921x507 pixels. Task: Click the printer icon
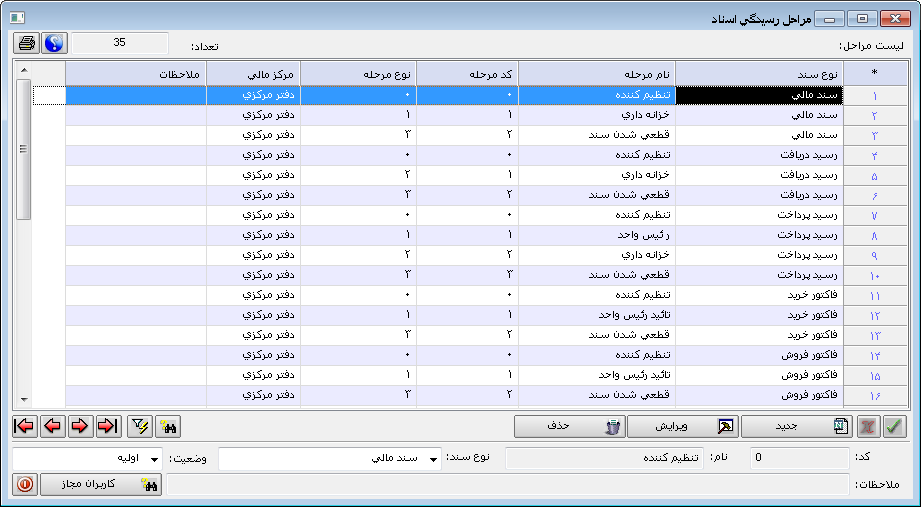tap(26, 43)
